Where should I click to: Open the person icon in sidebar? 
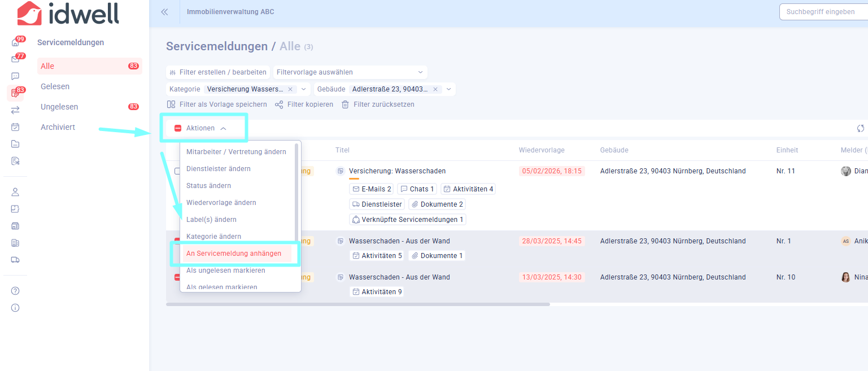coord(15,192)
